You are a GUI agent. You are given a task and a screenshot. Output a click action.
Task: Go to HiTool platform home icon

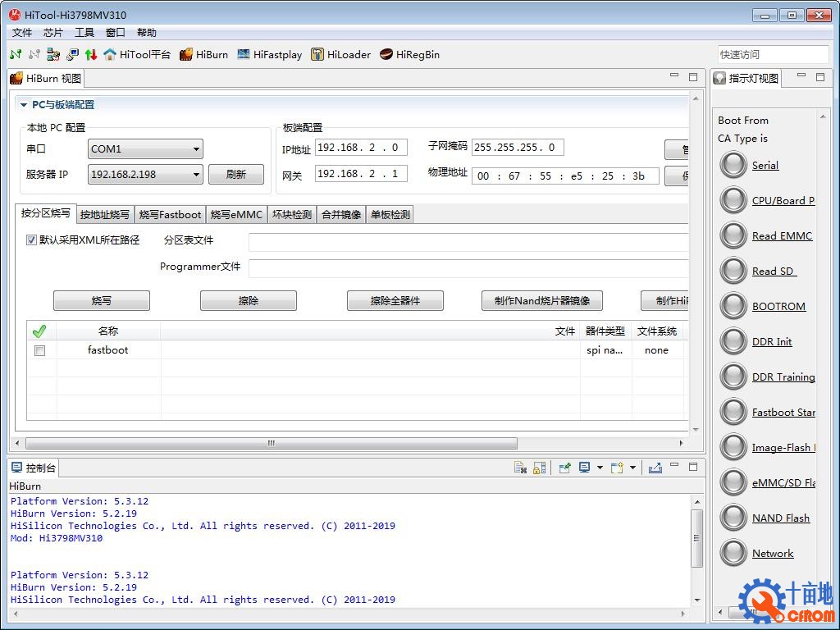pyautogui.click(x=136, y=55)
